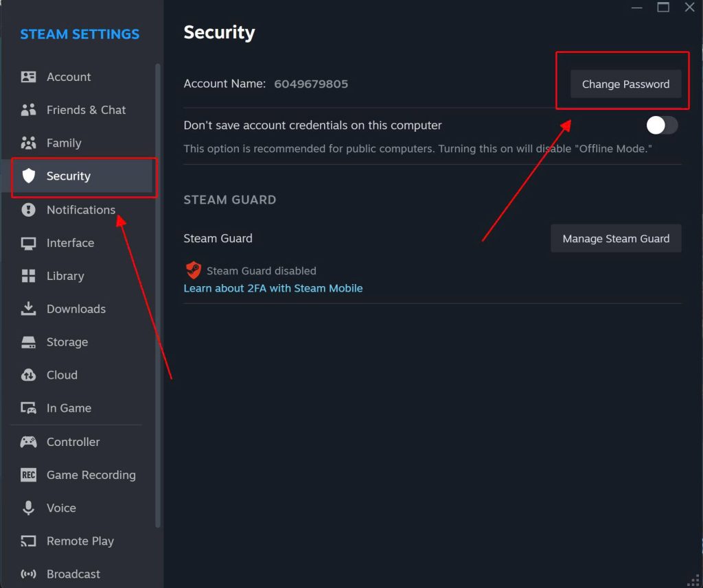Click the STEAM GUARD section heading
This screenshot has width=703, height=588.
click(x=229, y=200)
